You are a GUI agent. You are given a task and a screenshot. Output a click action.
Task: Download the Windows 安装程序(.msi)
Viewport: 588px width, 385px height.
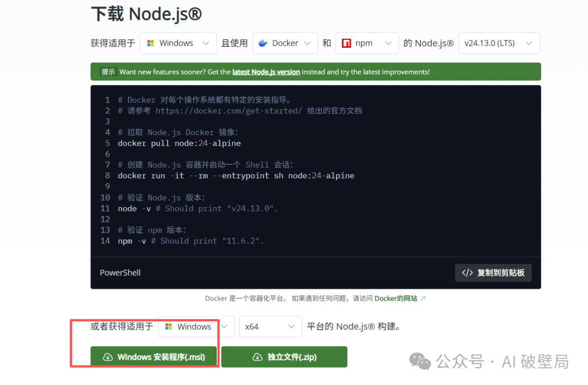pyautogui.click(x=154, y=357)
